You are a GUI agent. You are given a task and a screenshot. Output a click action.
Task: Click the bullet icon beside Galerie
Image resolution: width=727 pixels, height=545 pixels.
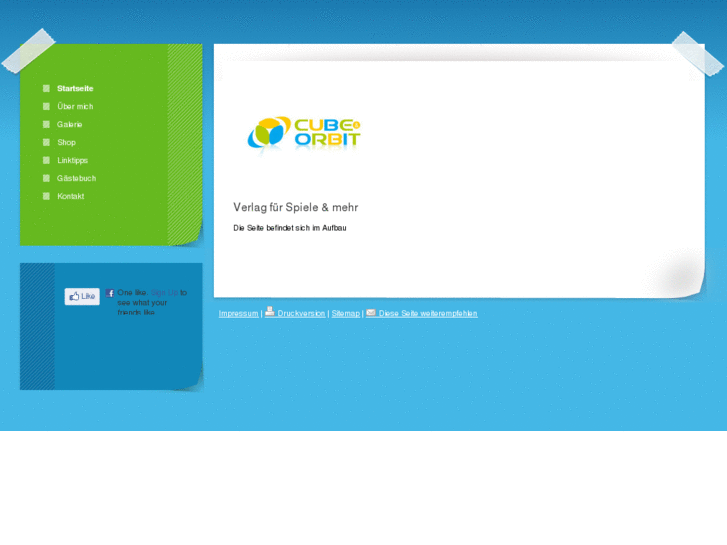[46, 124]
